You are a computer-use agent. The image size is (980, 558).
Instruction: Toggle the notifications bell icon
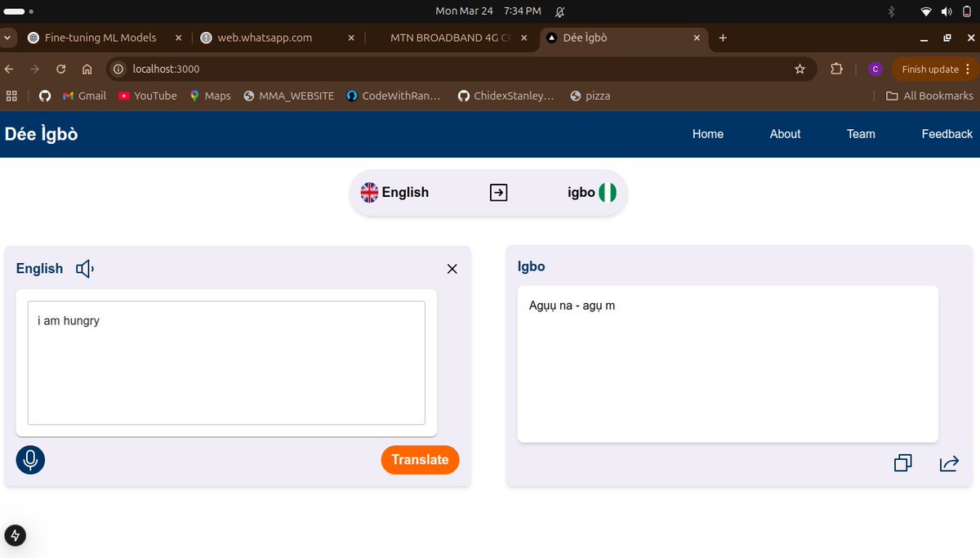tap(560, 11)
